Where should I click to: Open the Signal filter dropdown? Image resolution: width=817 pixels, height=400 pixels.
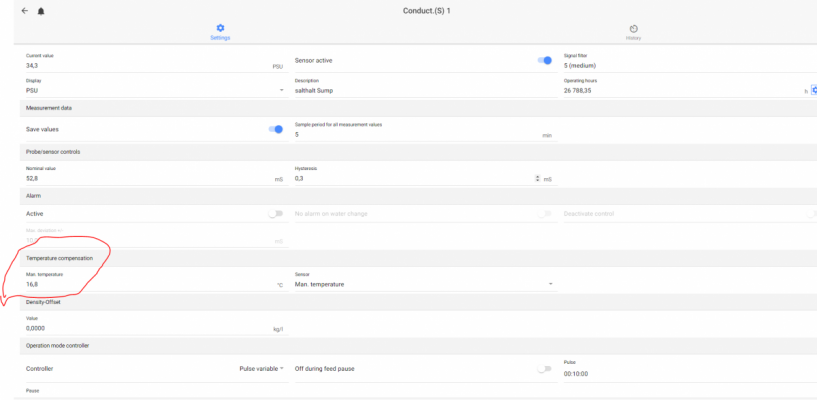pyautogui.click(x=690, y=66)
